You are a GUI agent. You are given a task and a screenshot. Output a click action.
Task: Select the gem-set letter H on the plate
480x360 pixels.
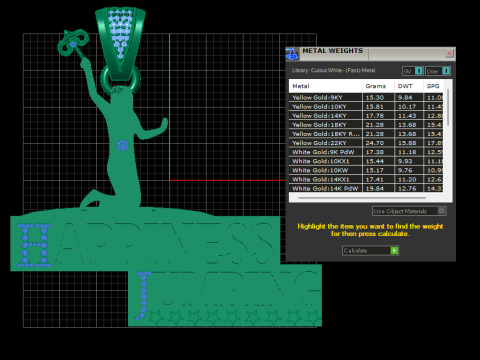[34, 245]
